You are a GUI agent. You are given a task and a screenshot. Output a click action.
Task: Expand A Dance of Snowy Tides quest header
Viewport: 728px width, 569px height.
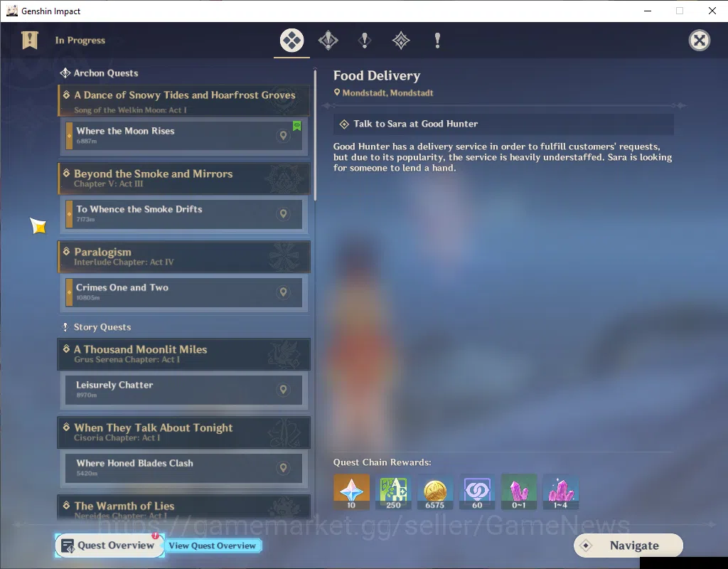[x=184, y=100]
